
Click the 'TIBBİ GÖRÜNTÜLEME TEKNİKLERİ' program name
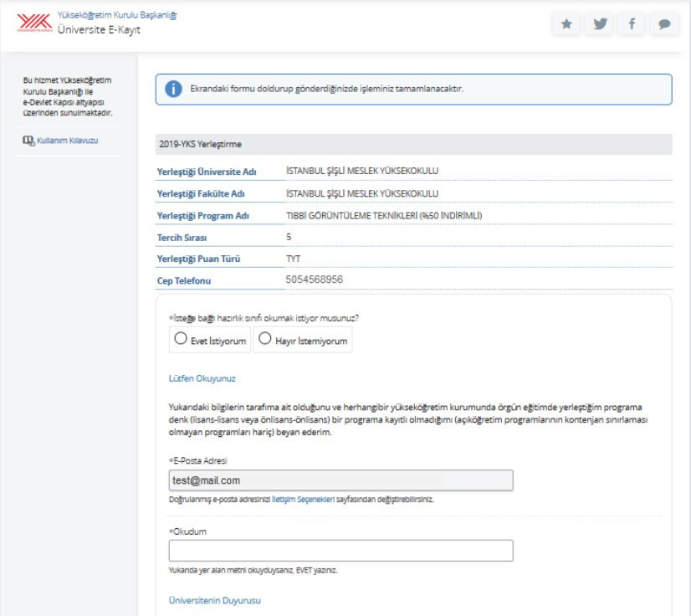[x=385, y=215]
